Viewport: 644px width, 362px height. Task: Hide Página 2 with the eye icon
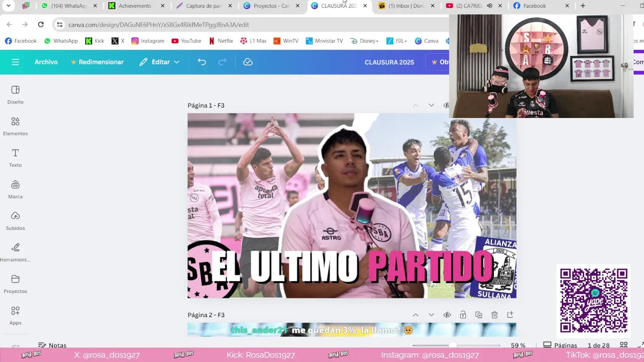point(447,315)
